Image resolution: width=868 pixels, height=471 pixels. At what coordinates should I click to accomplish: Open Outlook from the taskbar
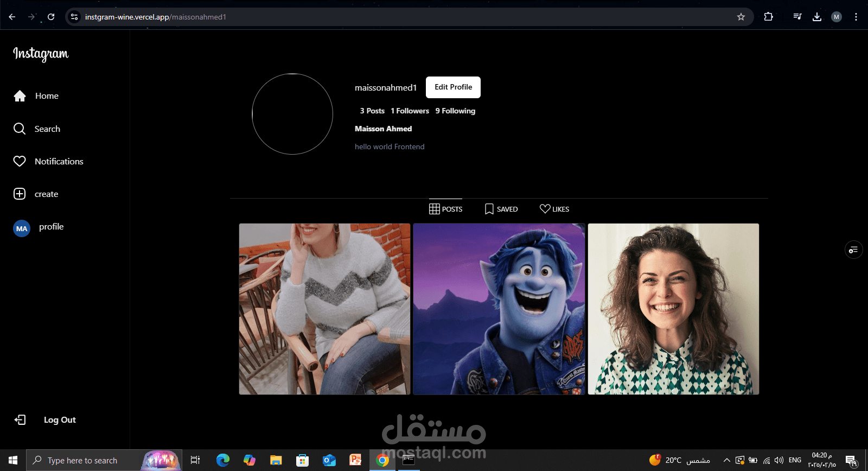click(329, 460)
